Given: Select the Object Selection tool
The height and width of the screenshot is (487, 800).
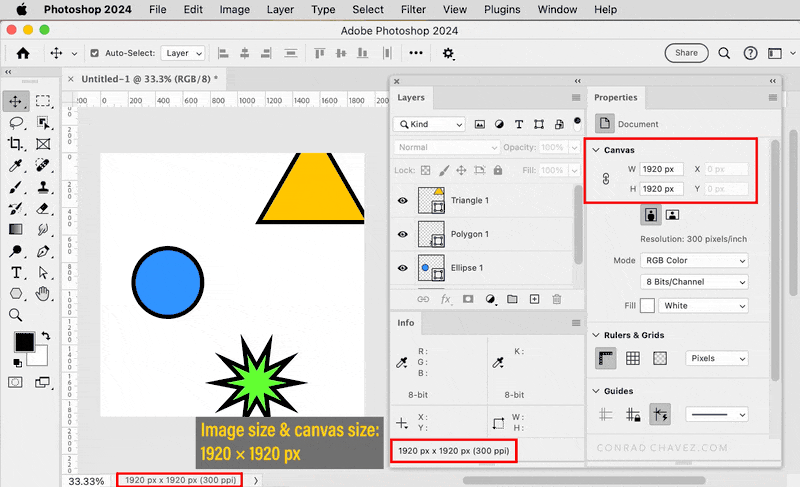Looking at the screenshot, I should click(x=43, y=123).
